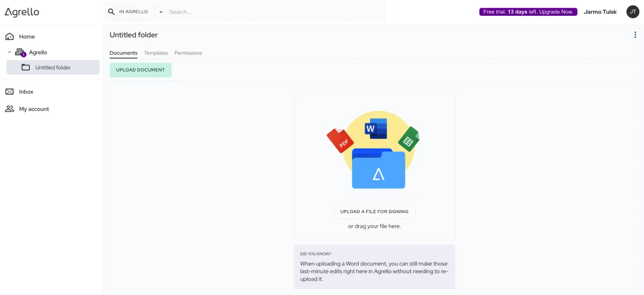Open the Inbox from the sidebar
This screenshot has height=295, width=644.
26,92
